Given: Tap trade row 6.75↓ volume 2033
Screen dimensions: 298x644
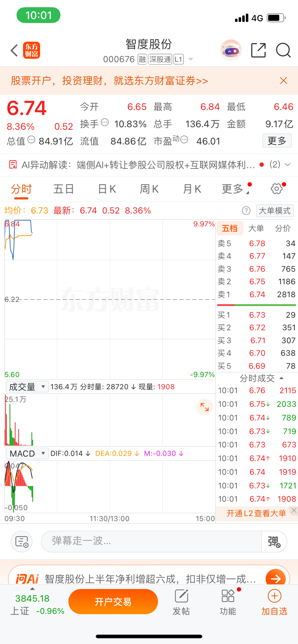Looking at the screenshot, I should pyautogui.click(x=257, y=404).
